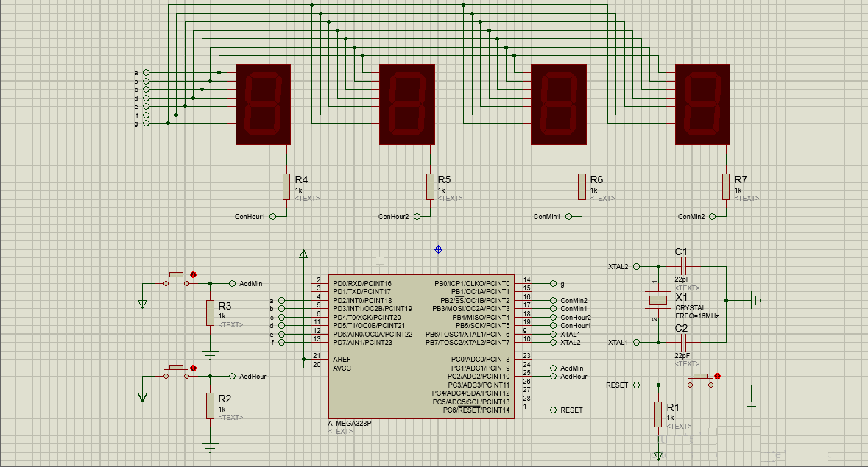Select the seven-segment display wired to R5
Screen dimensions: 868x467
coord(407,104)
